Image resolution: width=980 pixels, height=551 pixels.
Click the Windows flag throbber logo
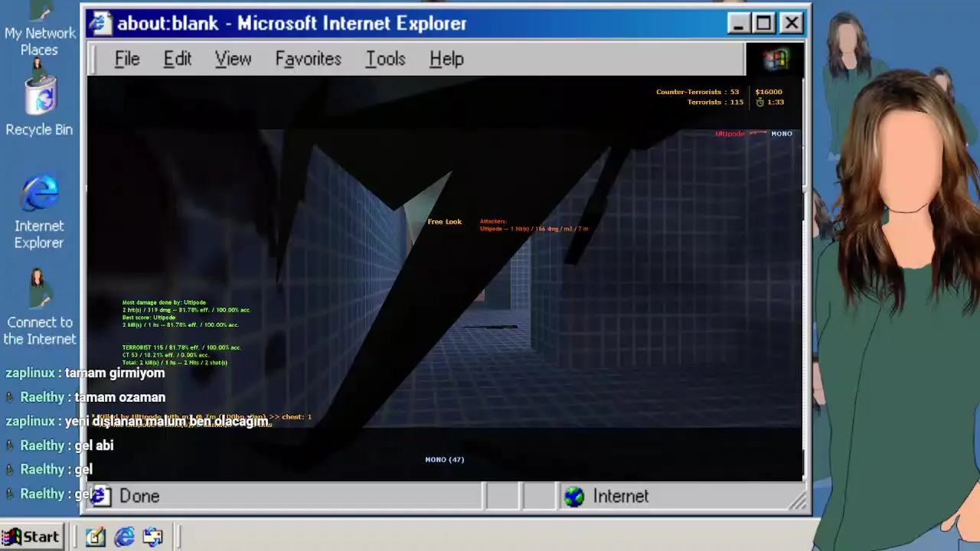tap(775, 60)
